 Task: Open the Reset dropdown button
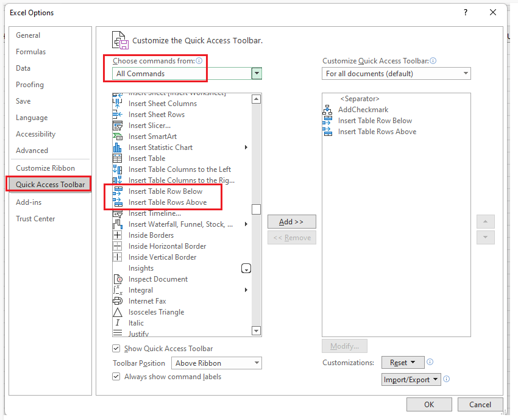(x=403, y=363)
